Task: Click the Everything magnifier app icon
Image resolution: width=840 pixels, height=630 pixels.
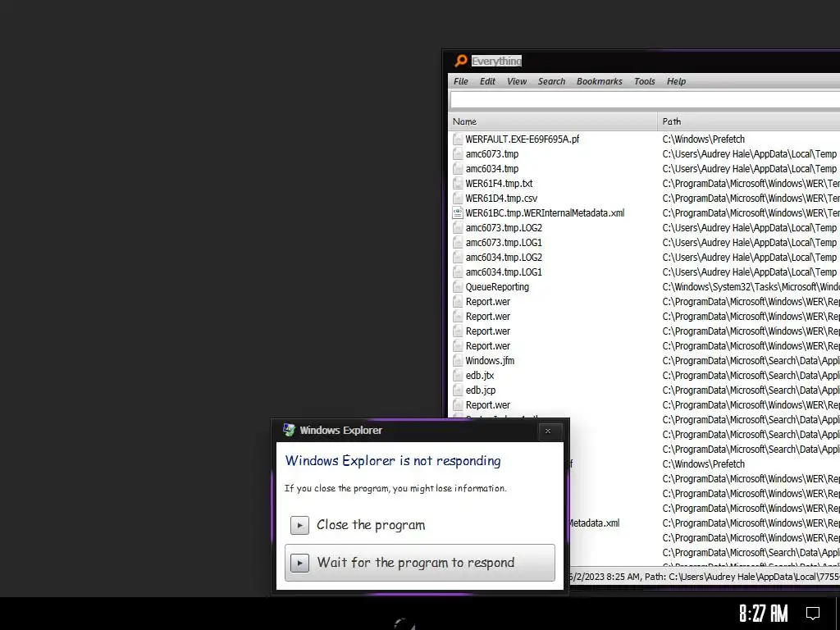Action: point(461,61)
